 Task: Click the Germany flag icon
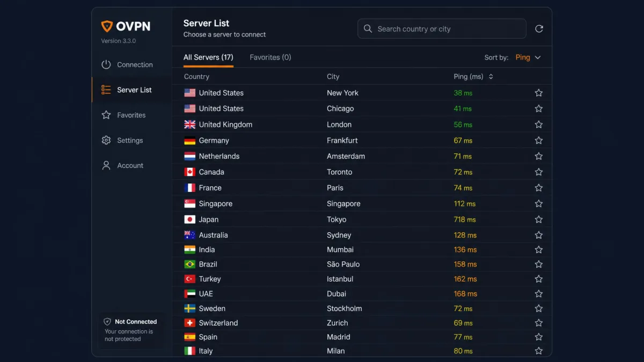pyautogui.click(x=190, y=141)
